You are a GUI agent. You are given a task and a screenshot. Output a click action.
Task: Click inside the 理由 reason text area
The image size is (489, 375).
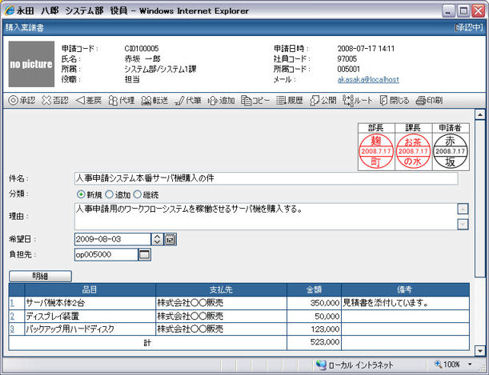click(x=265, y=217)
